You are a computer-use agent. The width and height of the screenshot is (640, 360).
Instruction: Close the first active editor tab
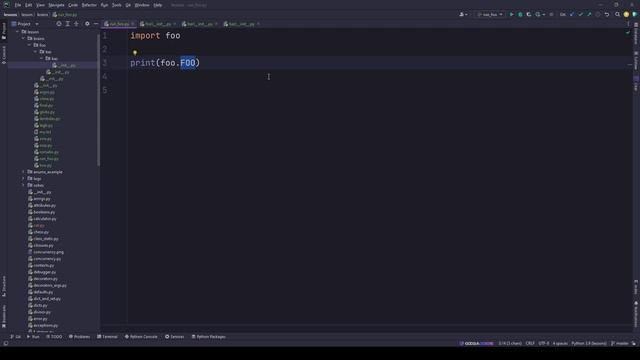point(132,24)
